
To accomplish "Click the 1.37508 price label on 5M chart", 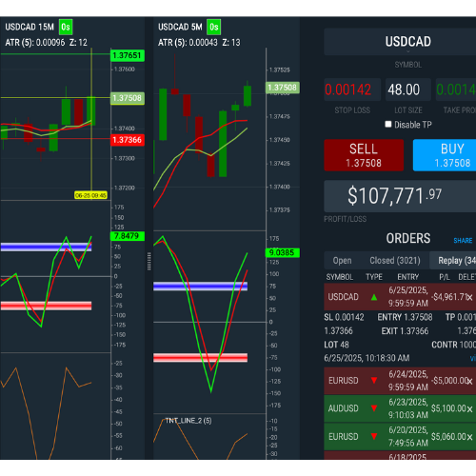I will tap(283, 88).
